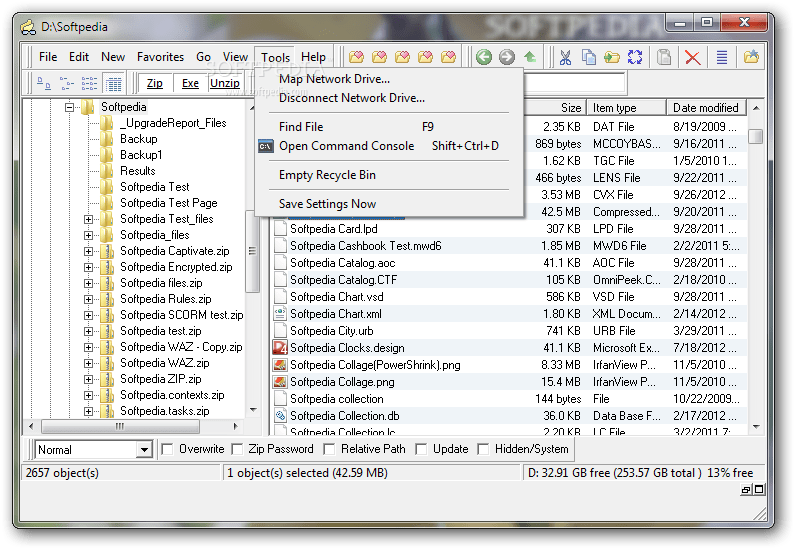Viewport: 795px width, 549px height.
Task: Choose Disconnect Network Drive
Action: 389,98
